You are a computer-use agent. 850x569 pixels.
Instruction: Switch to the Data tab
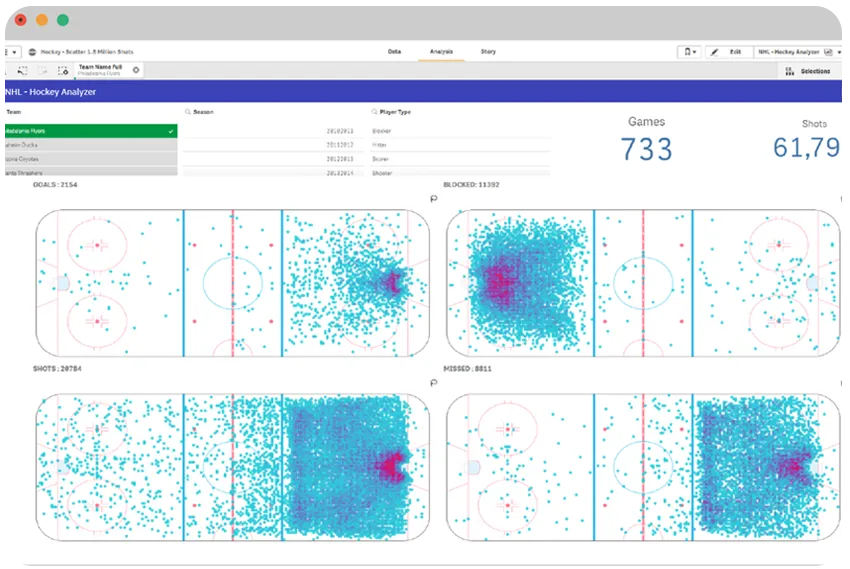pyautogui.click(x=394, y=51)
